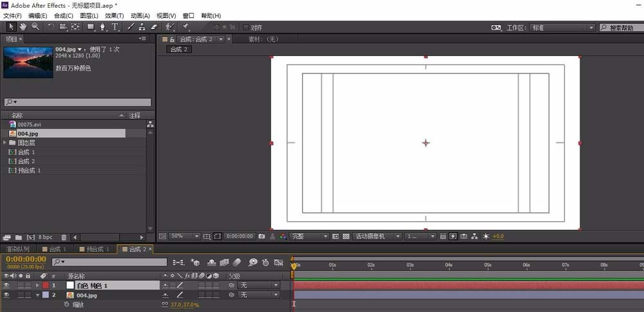Create a new composition from Project panel
The image size is (644, 312).
(30, 237)
